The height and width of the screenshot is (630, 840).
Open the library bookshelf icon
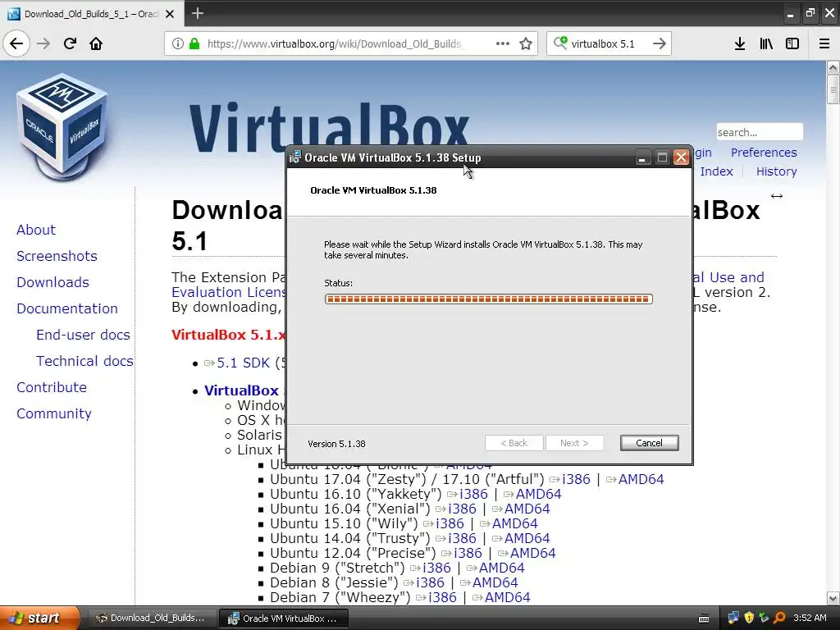[x=766, y=43]
